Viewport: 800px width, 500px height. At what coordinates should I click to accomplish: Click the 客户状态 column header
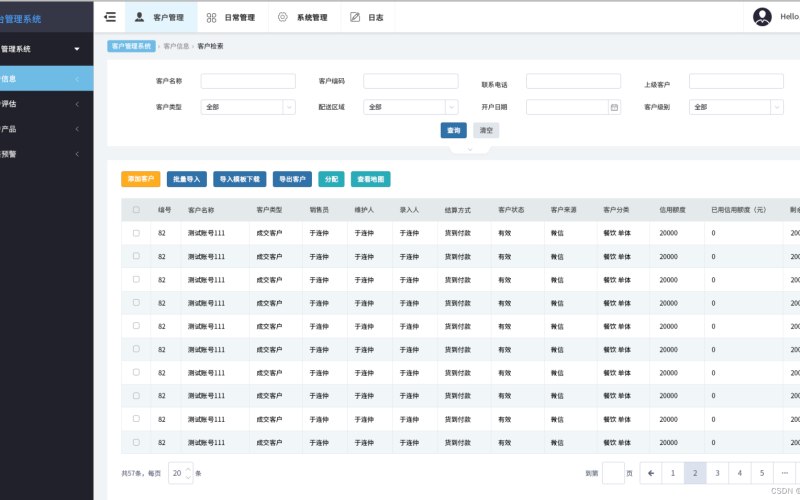(511, 210)
